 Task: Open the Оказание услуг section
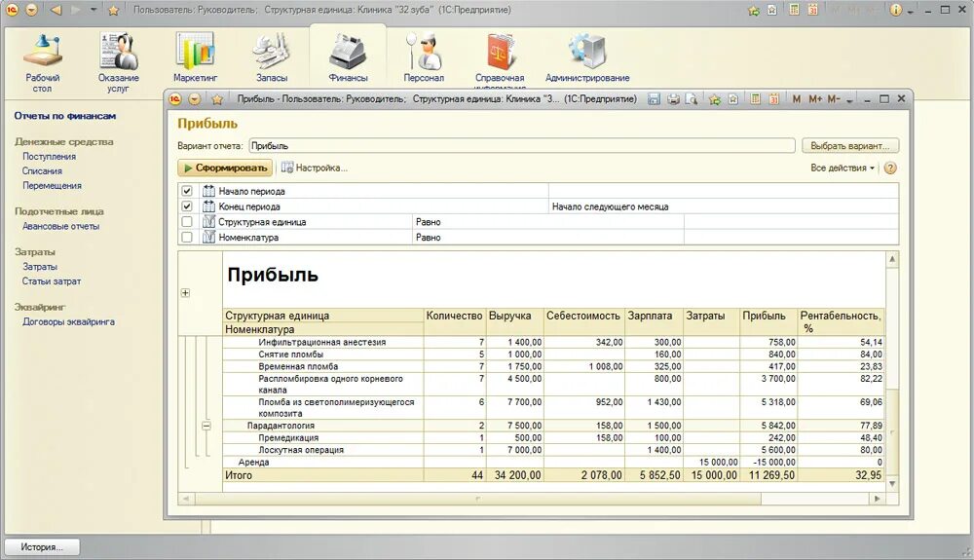coord(118,62)
